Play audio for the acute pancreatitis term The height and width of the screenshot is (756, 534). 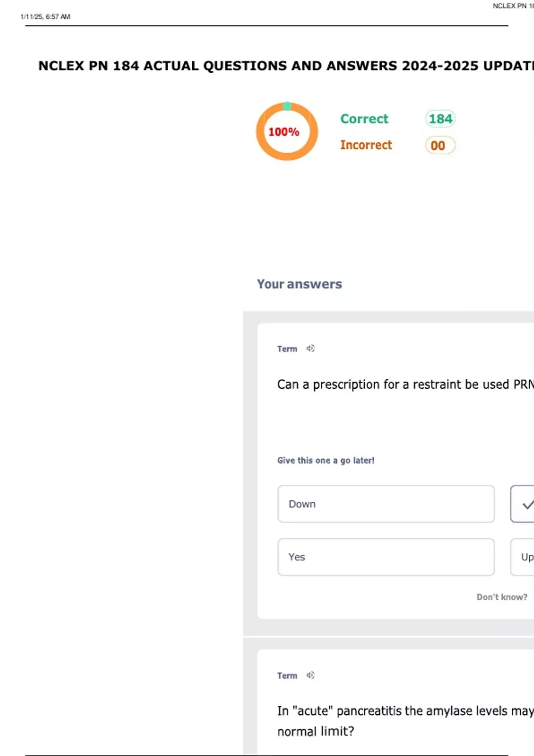point(310,675)
